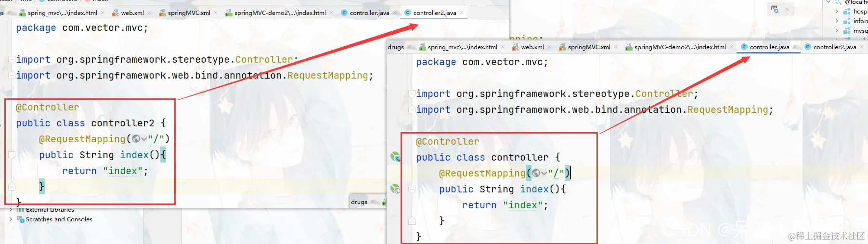Close controller.java tab in right editor
Screen dimensions: 868x244
pos(795,47)
